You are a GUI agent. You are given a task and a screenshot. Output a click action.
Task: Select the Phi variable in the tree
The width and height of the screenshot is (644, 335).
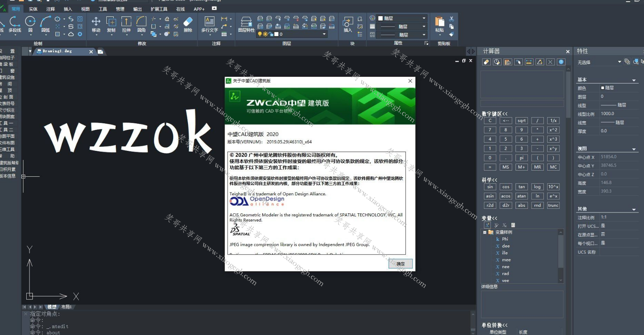coord(505,239)
